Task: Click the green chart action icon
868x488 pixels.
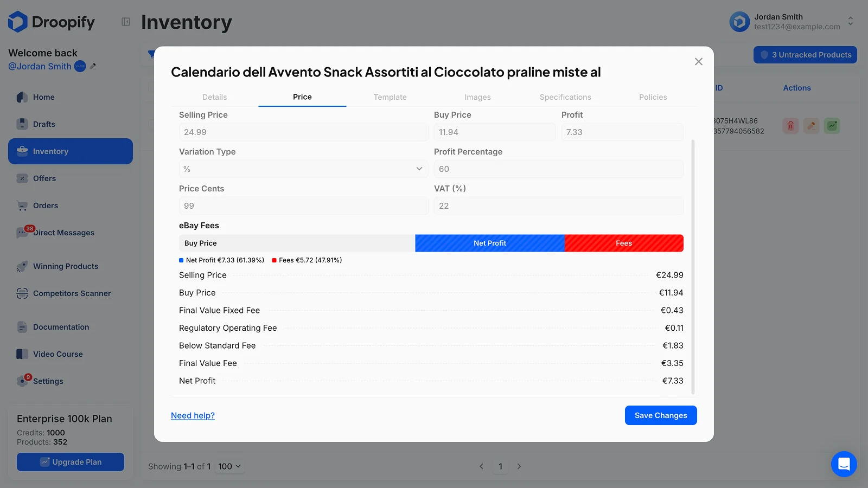Action: tap(832, 126)
